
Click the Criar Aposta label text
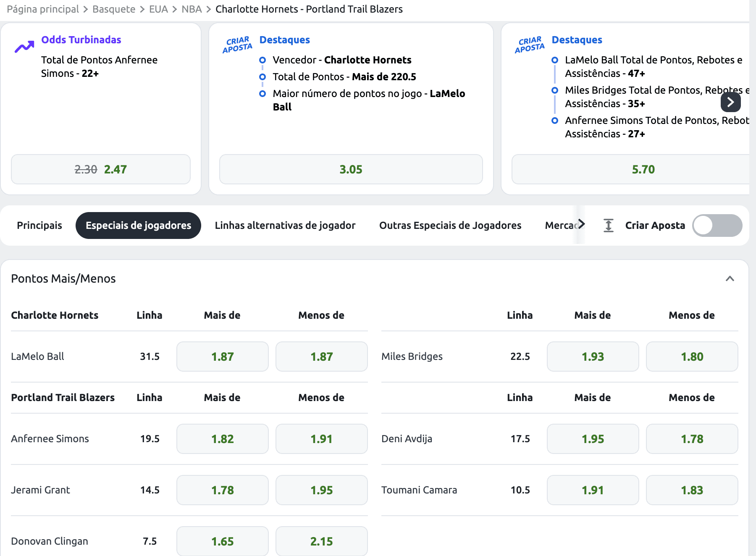[x=655, y=226]
